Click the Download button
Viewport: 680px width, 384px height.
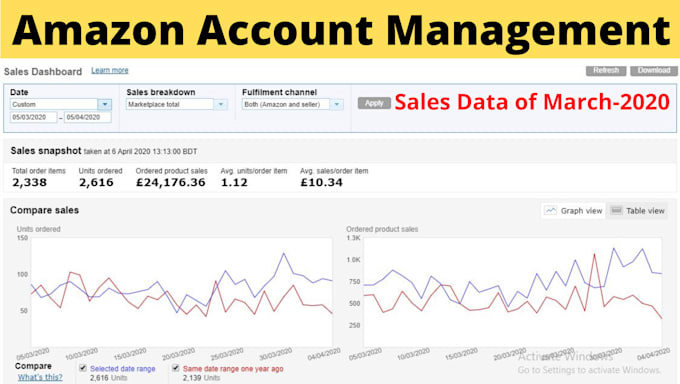654,71
